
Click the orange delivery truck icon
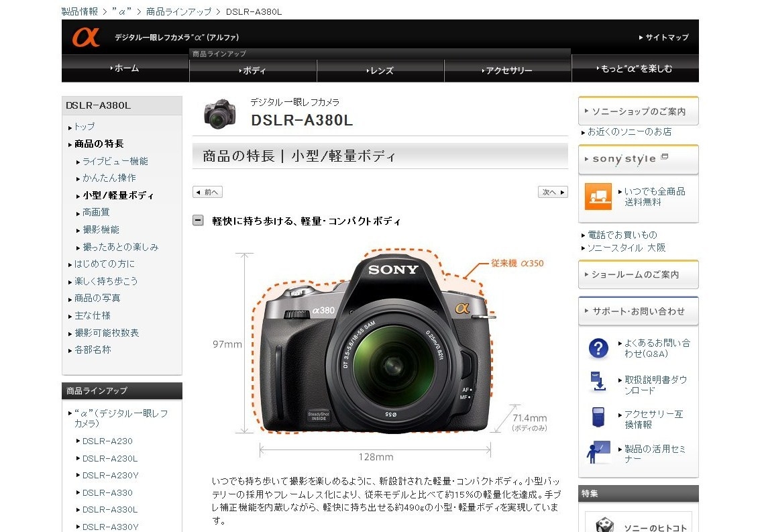(598, 197)
